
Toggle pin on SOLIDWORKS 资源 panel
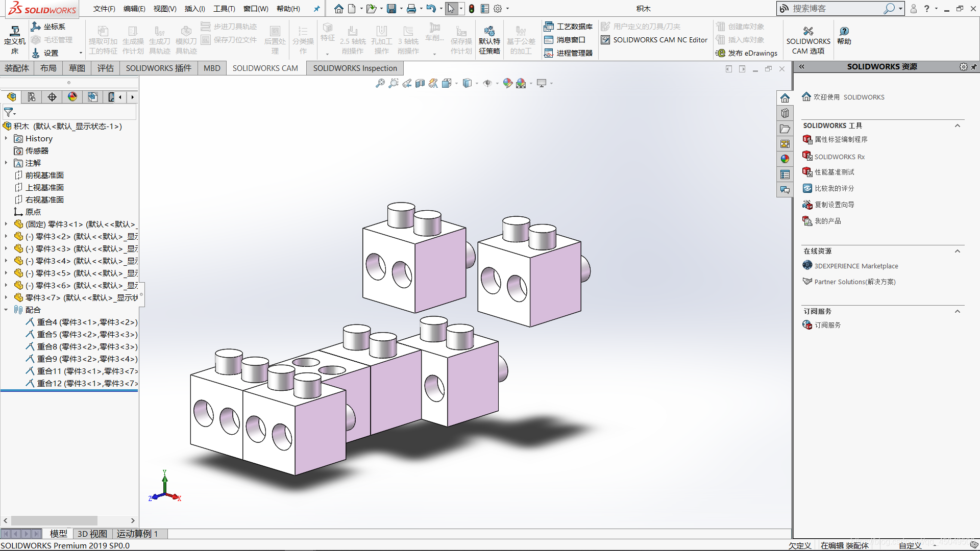click(974, 67)
